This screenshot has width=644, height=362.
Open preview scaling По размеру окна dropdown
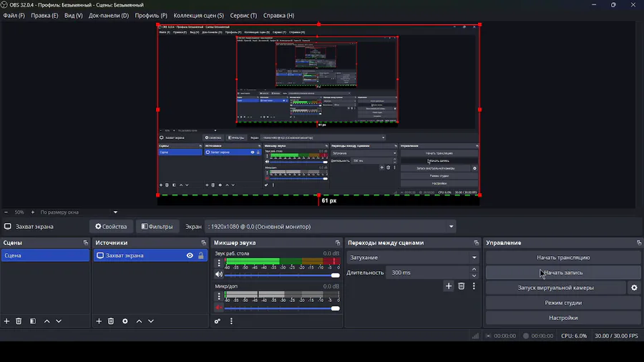(78, 212)
